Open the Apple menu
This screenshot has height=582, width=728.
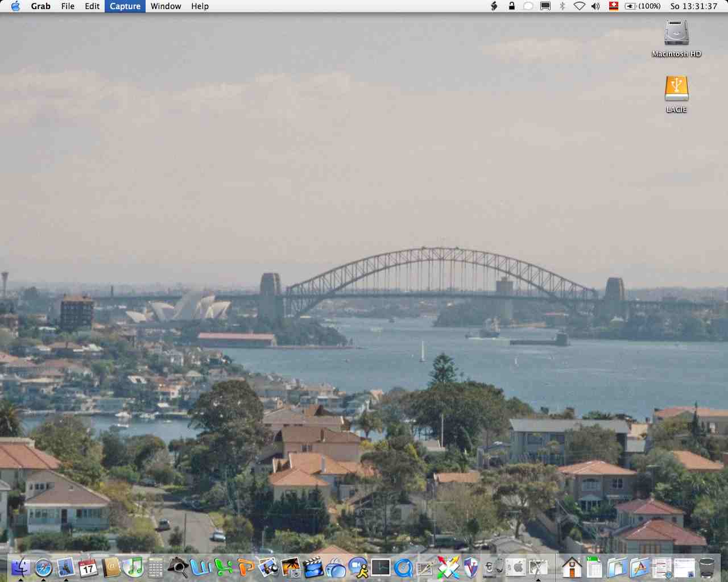15,6
